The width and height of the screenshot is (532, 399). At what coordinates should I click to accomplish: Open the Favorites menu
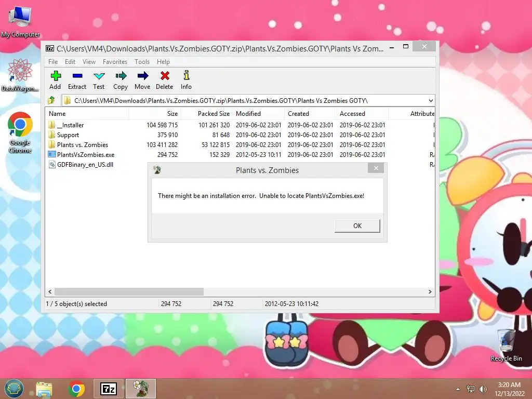click(x=115, y=62)
